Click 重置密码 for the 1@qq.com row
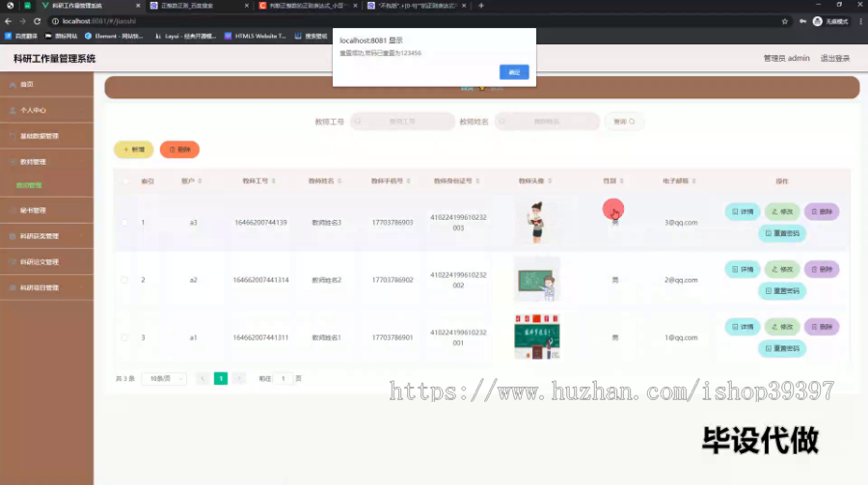 point(782,348)
